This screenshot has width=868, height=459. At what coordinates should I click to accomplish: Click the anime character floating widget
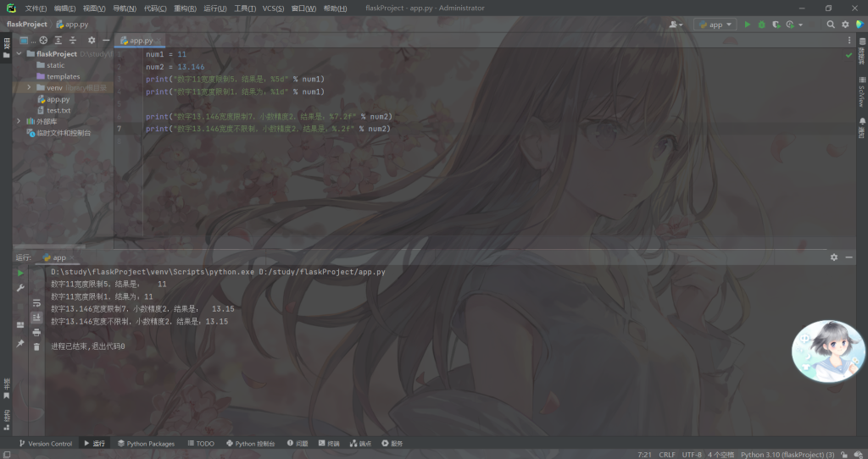[828, 351]
